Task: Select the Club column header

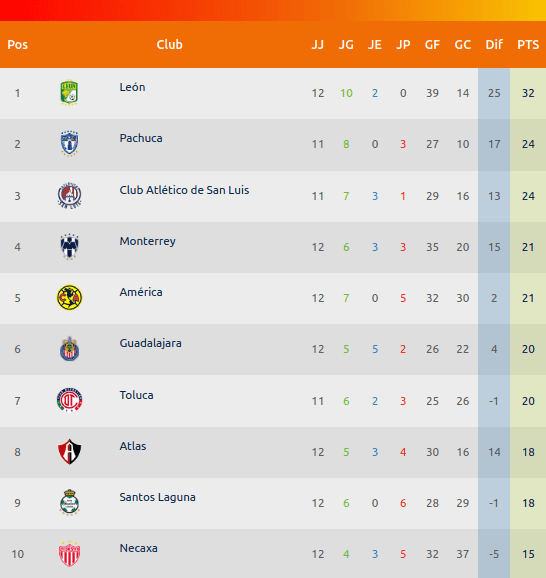Action: (169, 45)
